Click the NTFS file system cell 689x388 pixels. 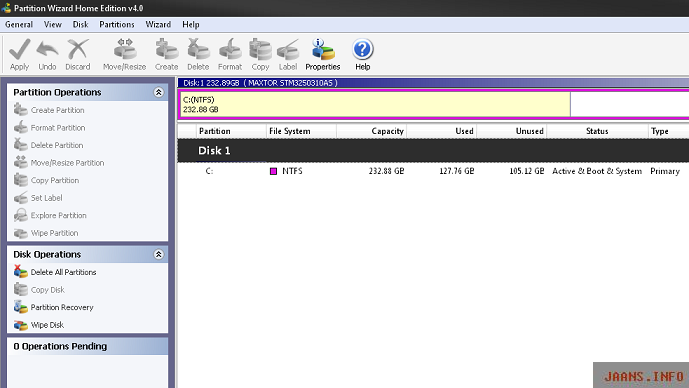(292, 171)
